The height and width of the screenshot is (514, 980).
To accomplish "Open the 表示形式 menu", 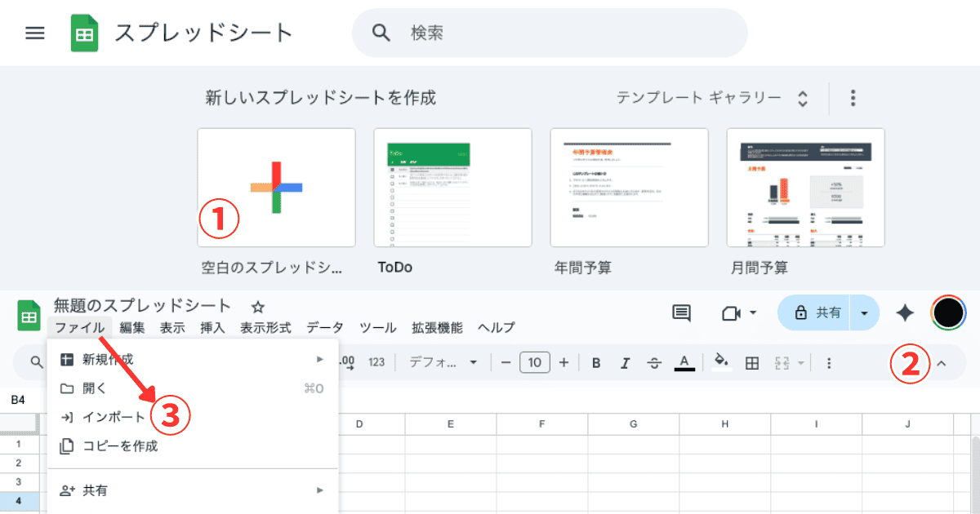I will coord(265,328).
